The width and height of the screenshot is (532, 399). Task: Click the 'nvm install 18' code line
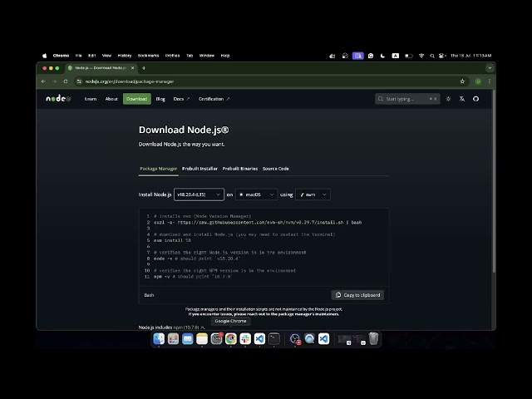[173, 240]
